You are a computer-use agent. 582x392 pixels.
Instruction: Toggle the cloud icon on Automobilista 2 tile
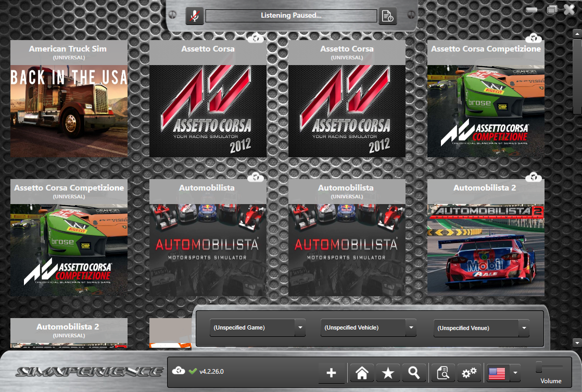click(x=533, y=177)
